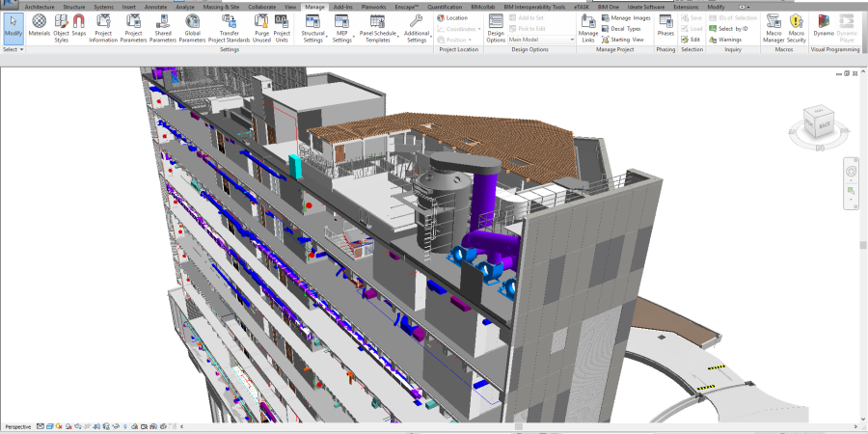The image size is (868, 434).
Task: Open Phases dialog
Action: (x=665, y=25)
